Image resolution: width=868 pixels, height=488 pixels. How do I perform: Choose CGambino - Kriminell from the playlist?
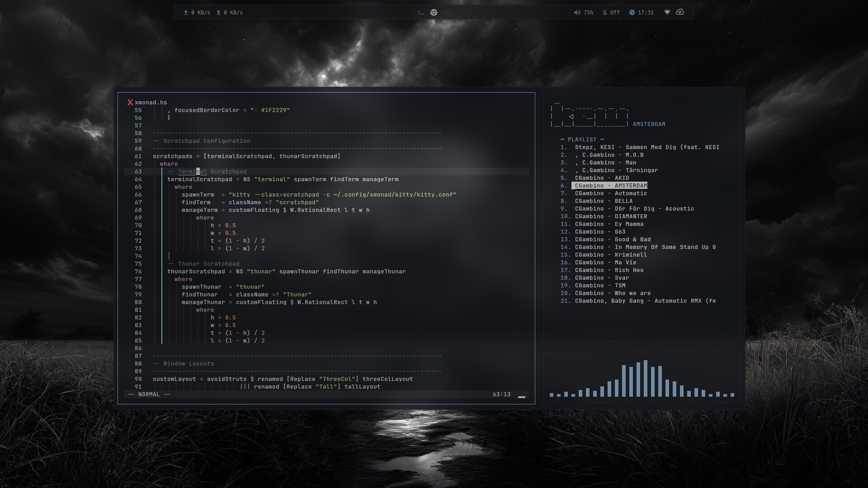tap(611, 255)
